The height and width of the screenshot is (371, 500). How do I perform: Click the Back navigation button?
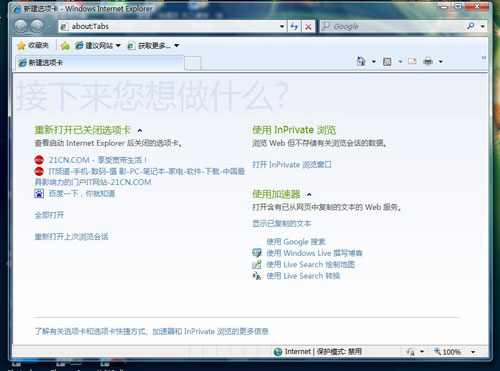click(21, 26)
